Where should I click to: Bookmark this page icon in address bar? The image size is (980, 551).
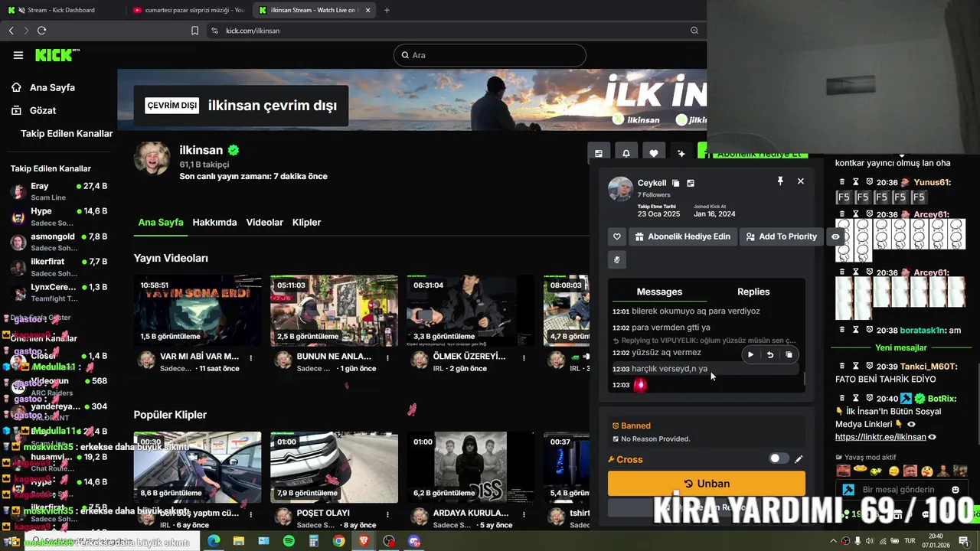[x=194, y=31]
